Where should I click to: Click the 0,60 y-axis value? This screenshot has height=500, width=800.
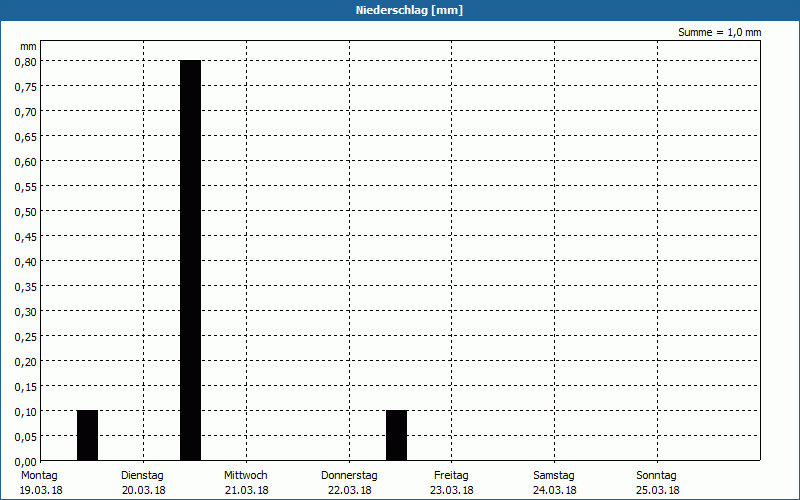pyautogui.click(x=26, y=162)
